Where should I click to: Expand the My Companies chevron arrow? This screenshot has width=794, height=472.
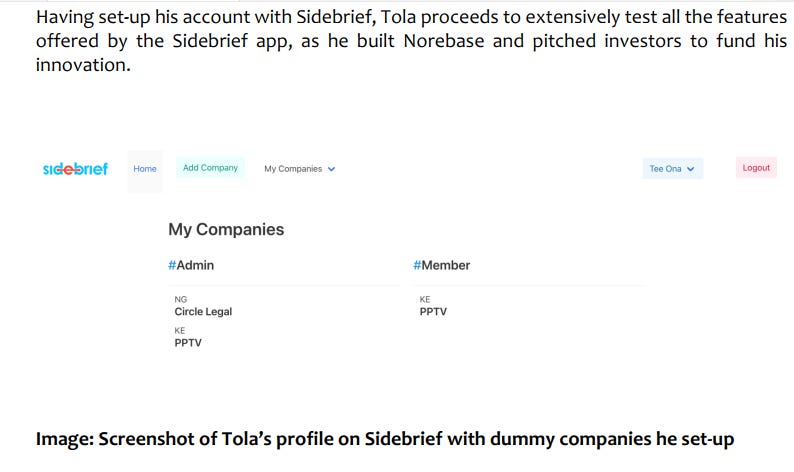point(331,169)
